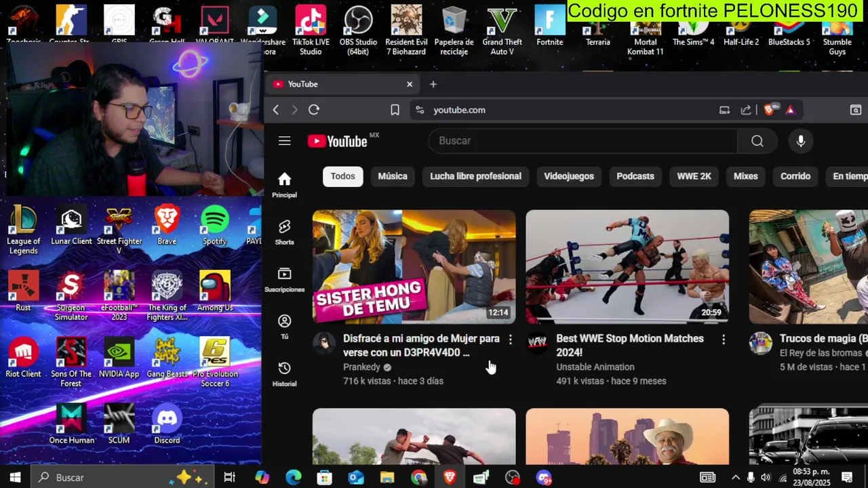Open the League of Legends shortcut
Screen dimensions: 868x488
[24, 230]
